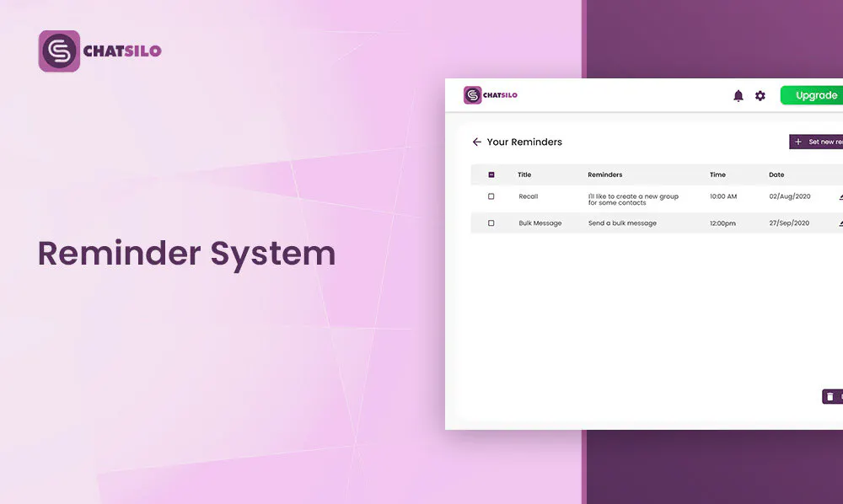
Task: Select the Bulk Message title cell
Action: tap(540, 223)
